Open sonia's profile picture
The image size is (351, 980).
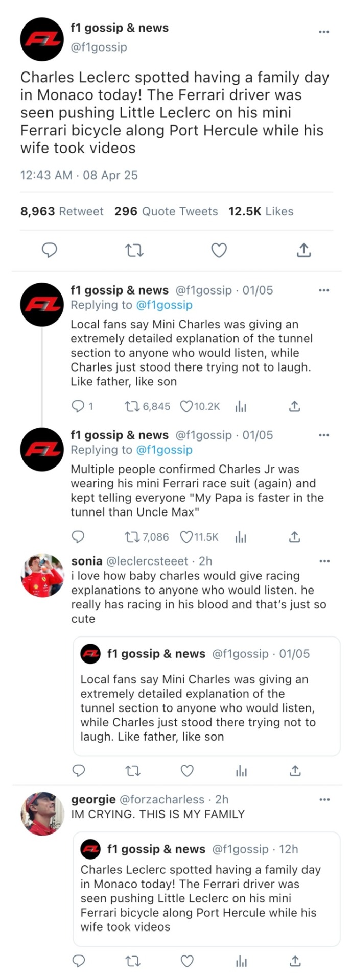coord(42,575)
